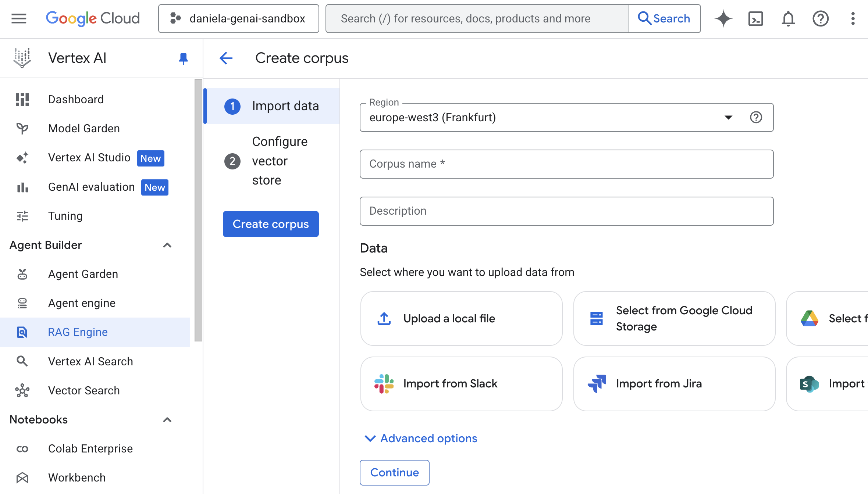This screenshot has width=868, height=494.
Task: Open Agent engine page
Action: (x=95, y=303)
